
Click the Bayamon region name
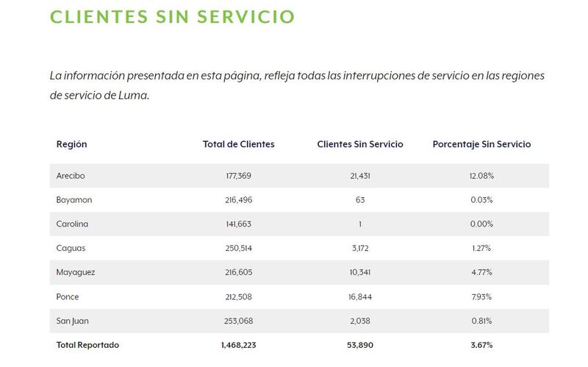coord(74,200)
